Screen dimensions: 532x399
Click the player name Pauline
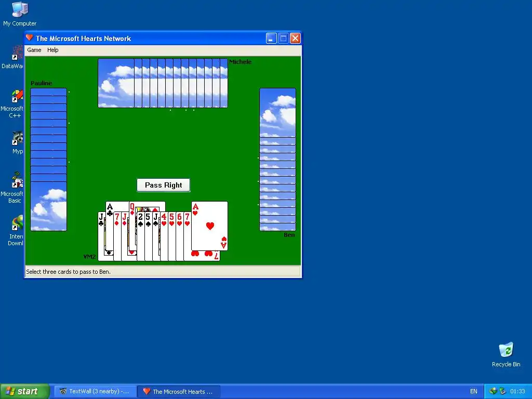tap(42, 83)
